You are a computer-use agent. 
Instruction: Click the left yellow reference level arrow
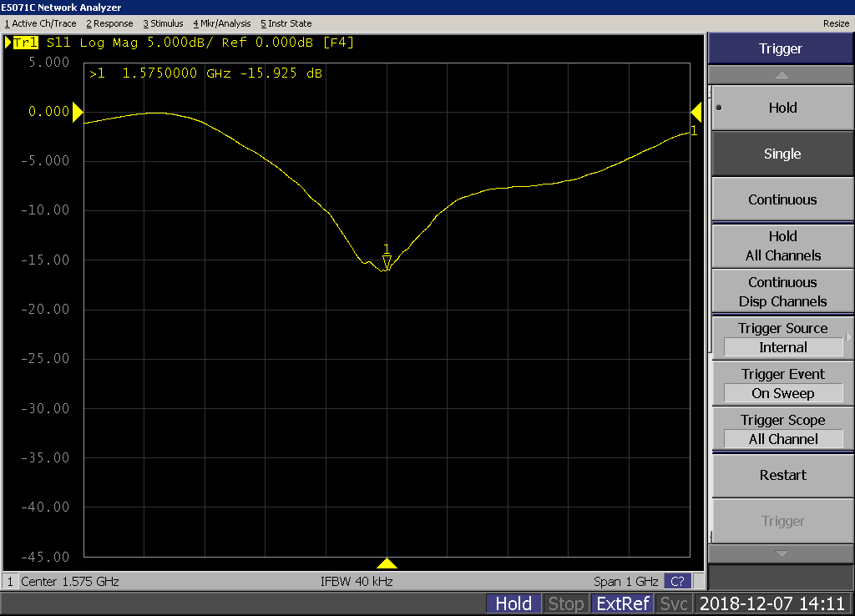click(x=78, y=112)
